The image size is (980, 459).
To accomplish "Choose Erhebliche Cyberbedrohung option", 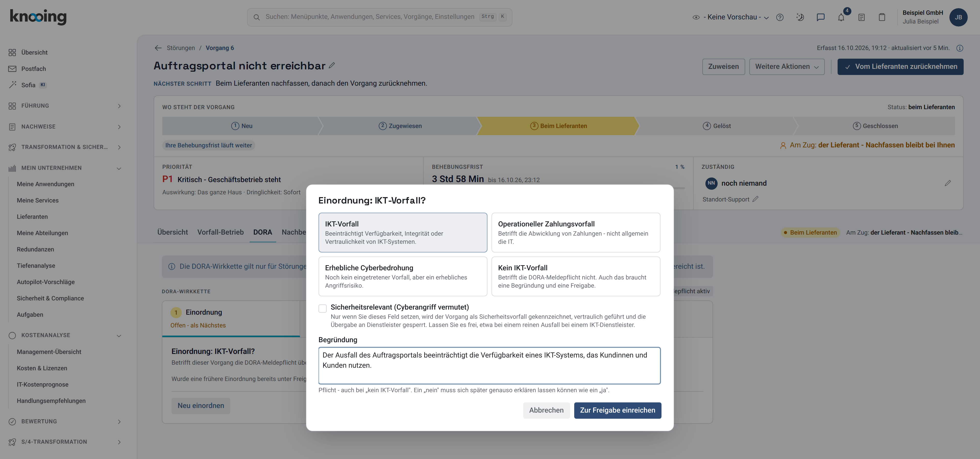I will [x=402, y=276].
